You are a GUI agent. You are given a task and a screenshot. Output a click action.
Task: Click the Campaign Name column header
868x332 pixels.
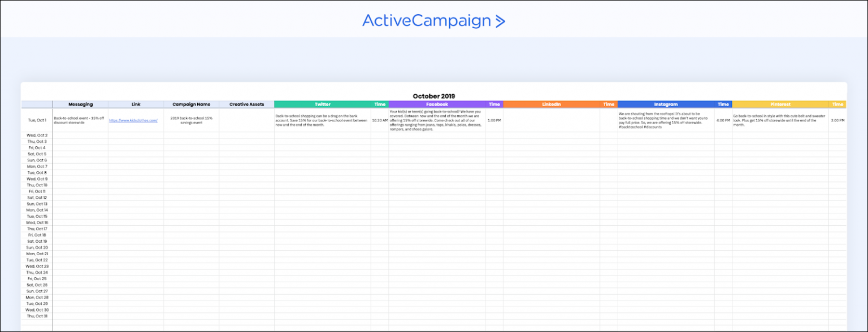click(191, 104)
